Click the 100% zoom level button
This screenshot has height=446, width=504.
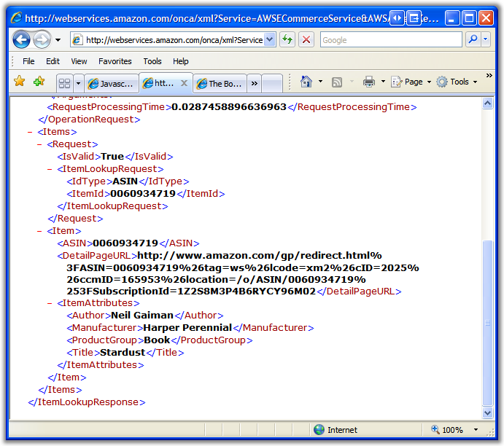[x=447, y=430]
